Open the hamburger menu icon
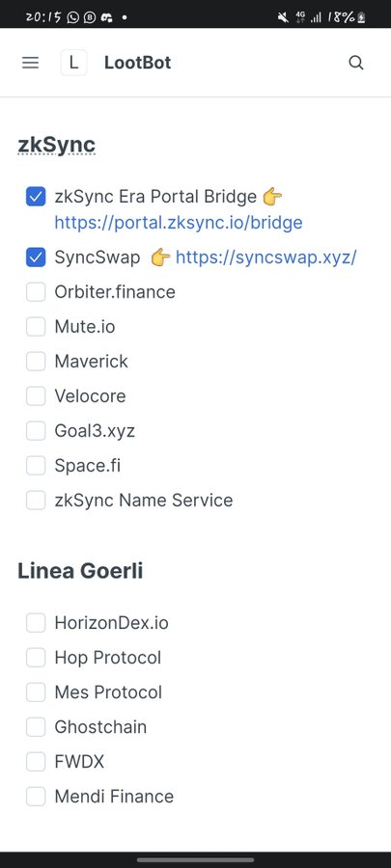The image size is (391, 868). point(31,63)
